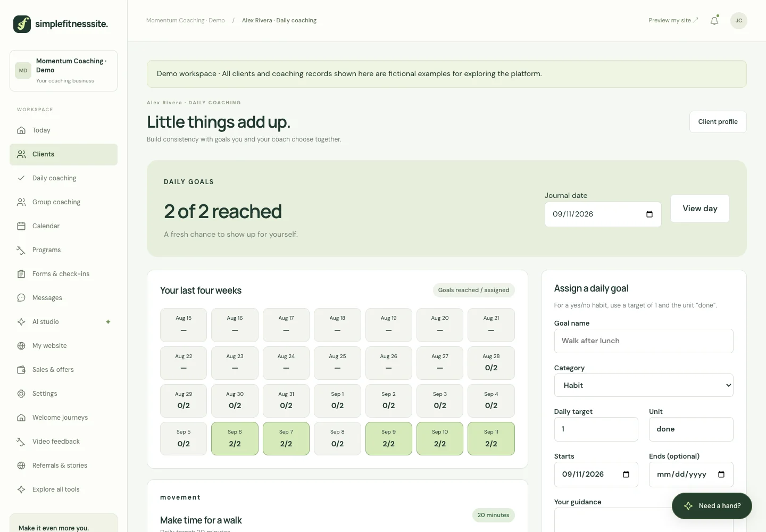
Task: Click the My website globe icon
Action: [x=21, y=346]
